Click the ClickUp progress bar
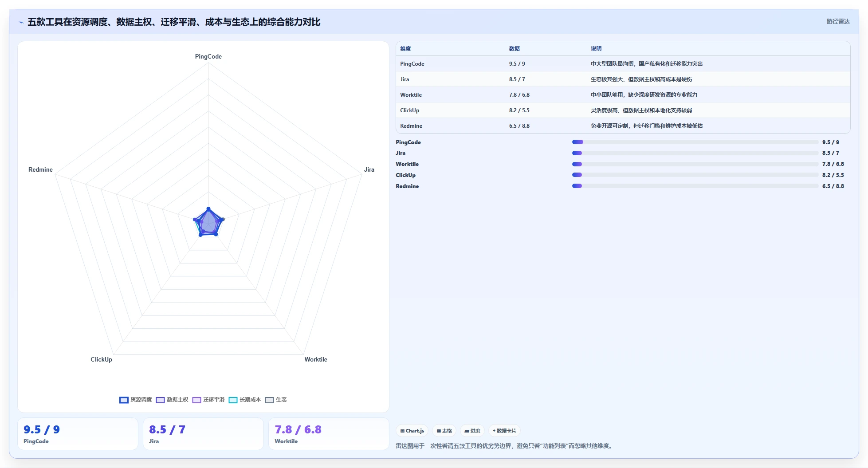The width and height of the screenshot is (868, 468). pos(695,175)
